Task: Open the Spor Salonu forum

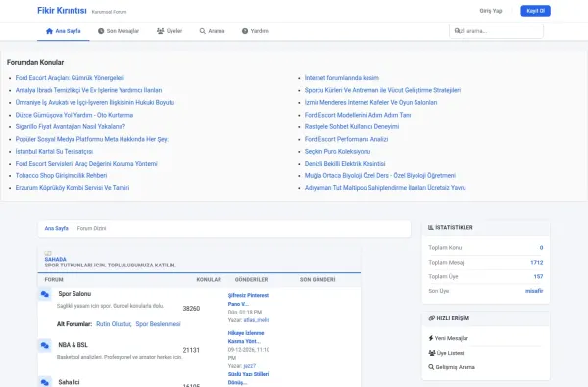Action: pos(74,294)
